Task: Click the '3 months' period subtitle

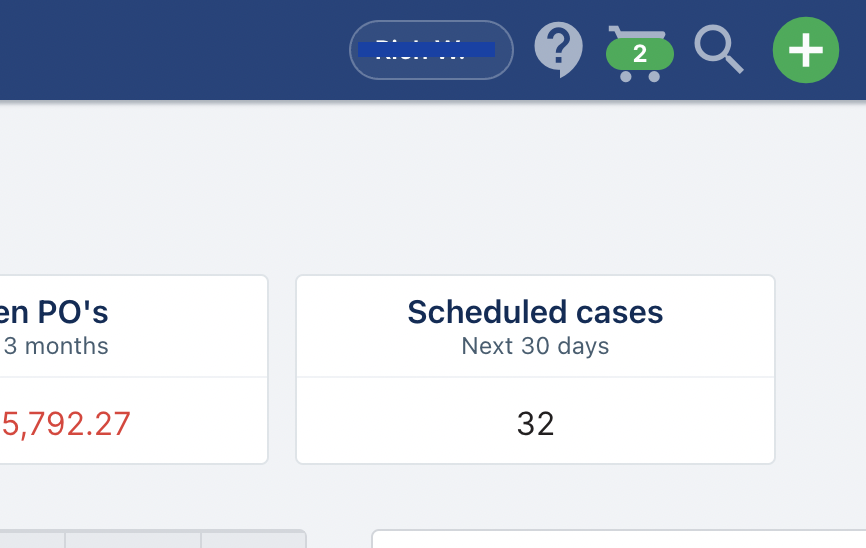Action: pos(56,346)
